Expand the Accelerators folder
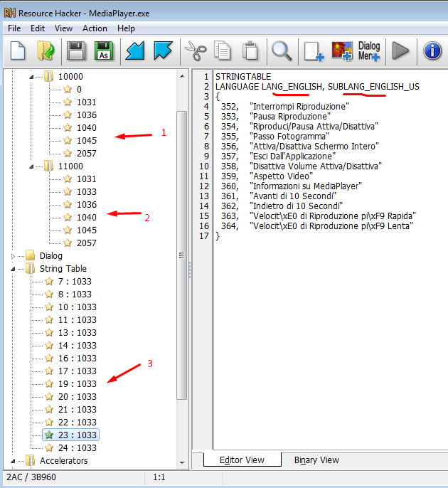 [13, 461]
